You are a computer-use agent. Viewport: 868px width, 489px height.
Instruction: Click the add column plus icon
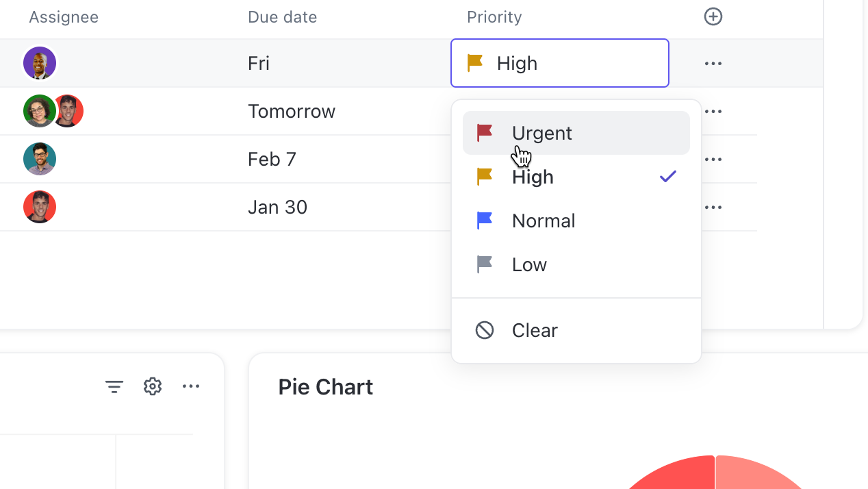click(x=713, y=16)
